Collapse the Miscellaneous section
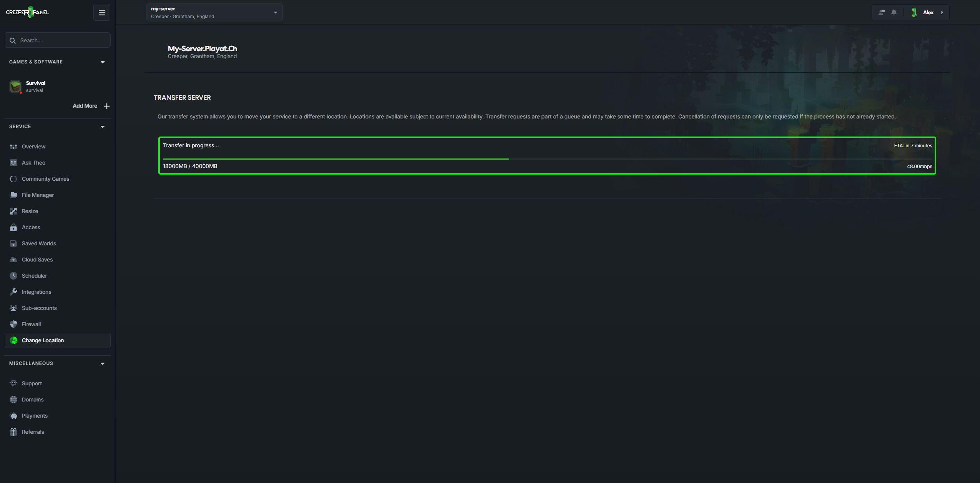 [103, 363]
